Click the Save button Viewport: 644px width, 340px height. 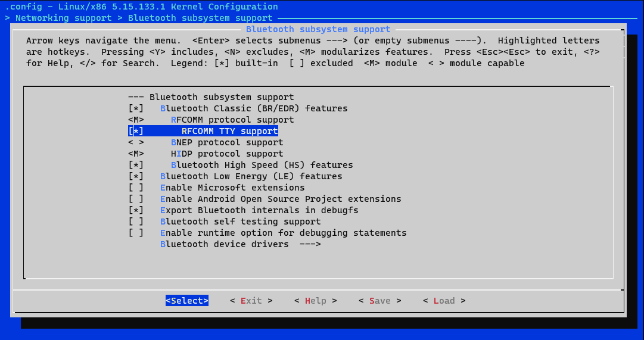click(380, 301)
